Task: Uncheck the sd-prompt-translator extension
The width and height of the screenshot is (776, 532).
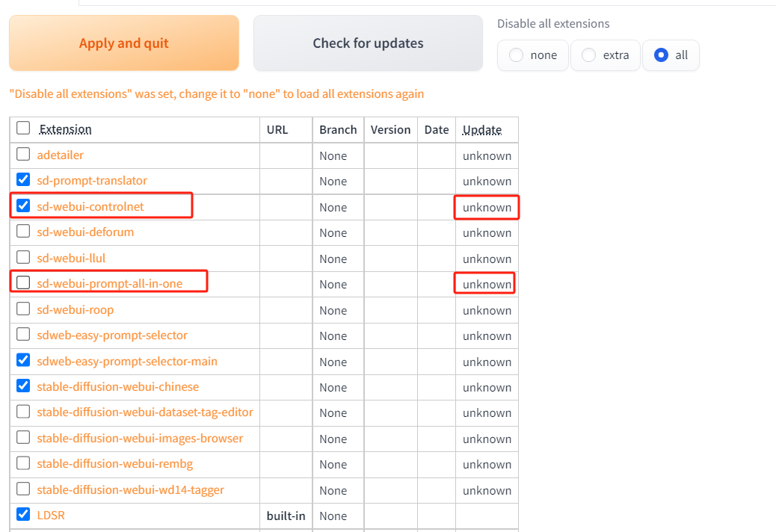Action: click(23, 180)
